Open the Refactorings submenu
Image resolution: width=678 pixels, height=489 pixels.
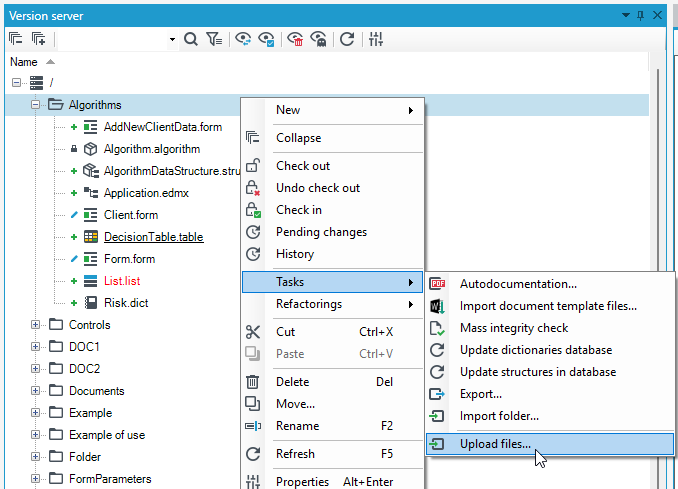pyautogui.click(x=333, y=304)
